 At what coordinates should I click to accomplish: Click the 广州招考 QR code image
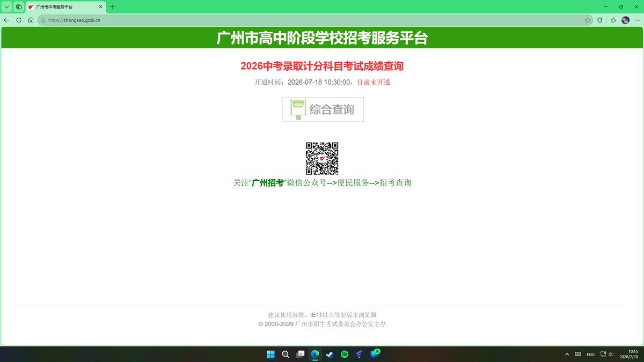322,159
